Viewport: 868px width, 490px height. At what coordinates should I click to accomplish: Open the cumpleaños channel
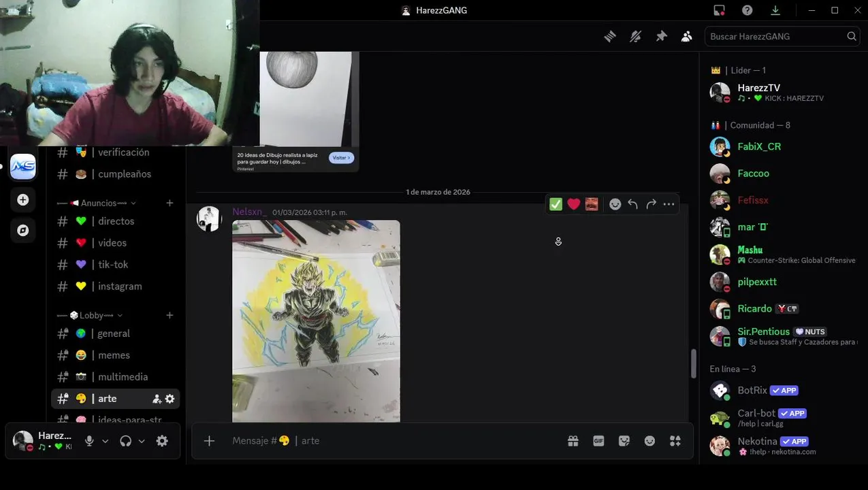[x=115, y=174]
